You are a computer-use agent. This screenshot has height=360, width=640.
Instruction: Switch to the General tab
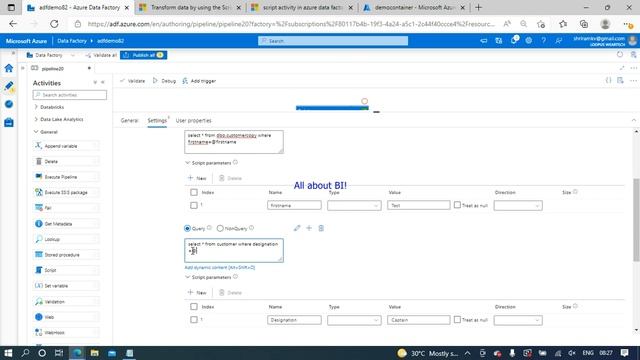coord(129,120)
